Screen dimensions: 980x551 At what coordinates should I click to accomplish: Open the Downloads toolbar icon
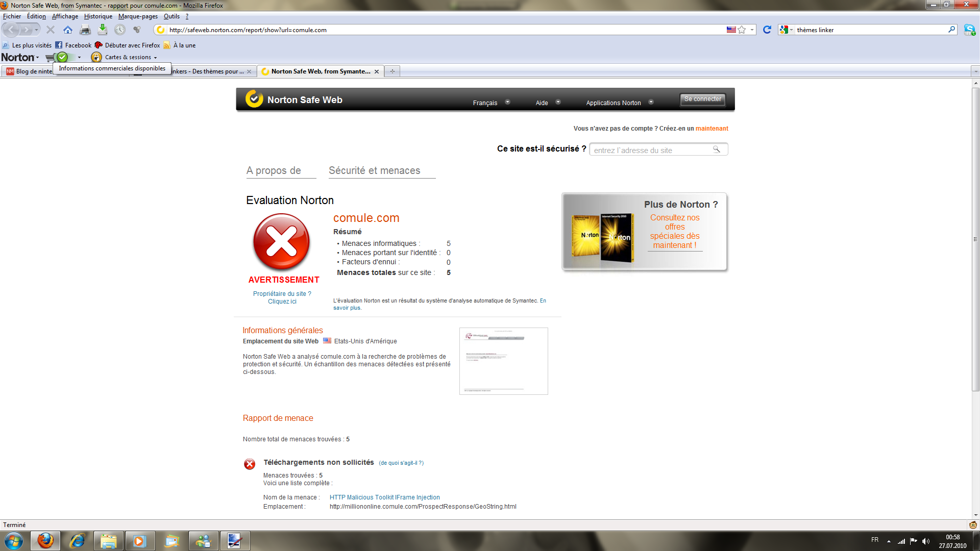(103, 30)
